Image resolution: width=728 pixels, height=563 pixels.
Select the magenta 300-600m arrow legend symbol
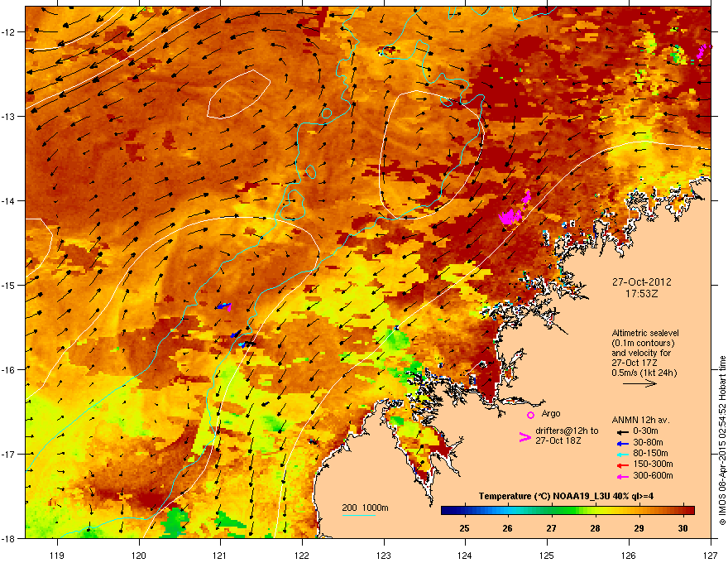[621, 477]
